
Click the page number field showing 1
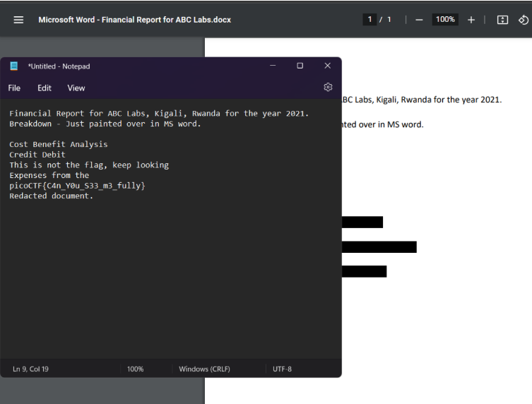click(371, 20)
